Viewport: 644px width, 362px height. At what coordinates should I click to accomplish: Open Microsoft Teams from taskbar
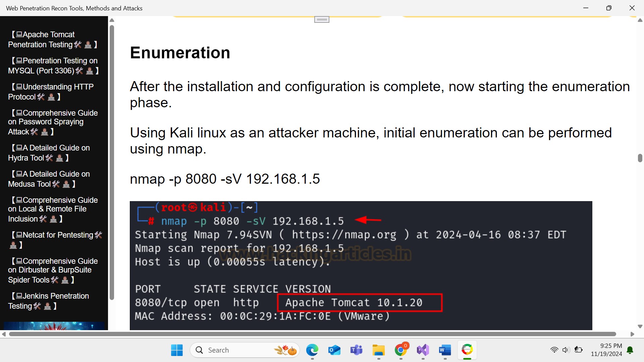click(356, 350)
